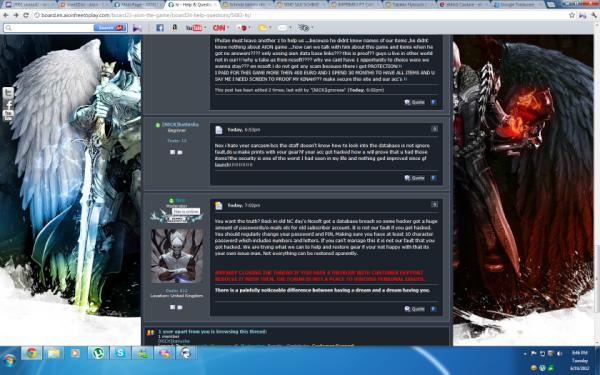The width and height of the screenshot is (600, 375).
Task: Open Twitter from the left social sidebar
Action: [8, 93]
